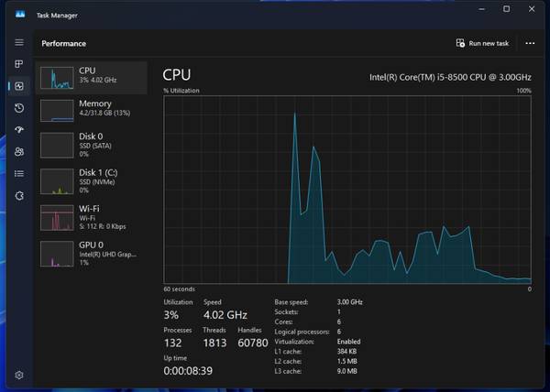Switch to the Users page icon

point(19,151)
